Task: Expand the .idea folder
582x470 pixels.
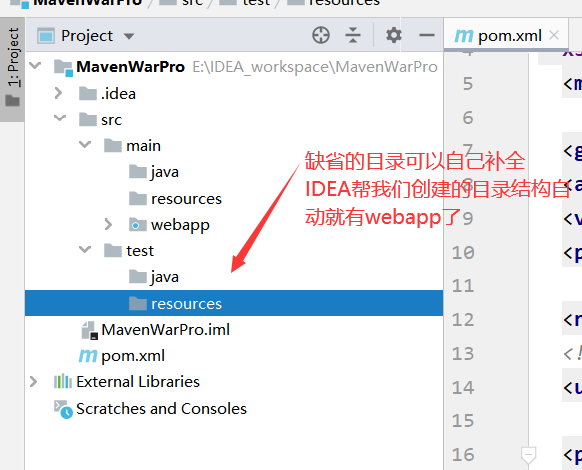Action: tap(58, 93)
